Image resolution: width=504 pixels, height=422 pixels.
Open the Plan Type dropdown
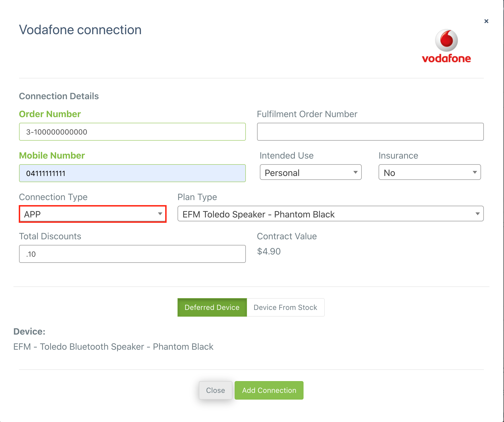pos(331,214)
